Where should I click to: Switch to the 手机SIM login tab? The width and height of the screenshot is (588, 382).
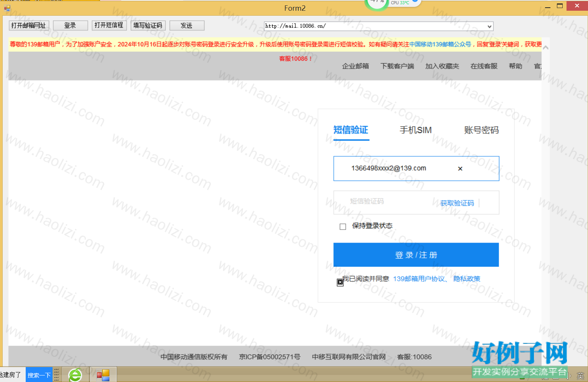[415, 130]
